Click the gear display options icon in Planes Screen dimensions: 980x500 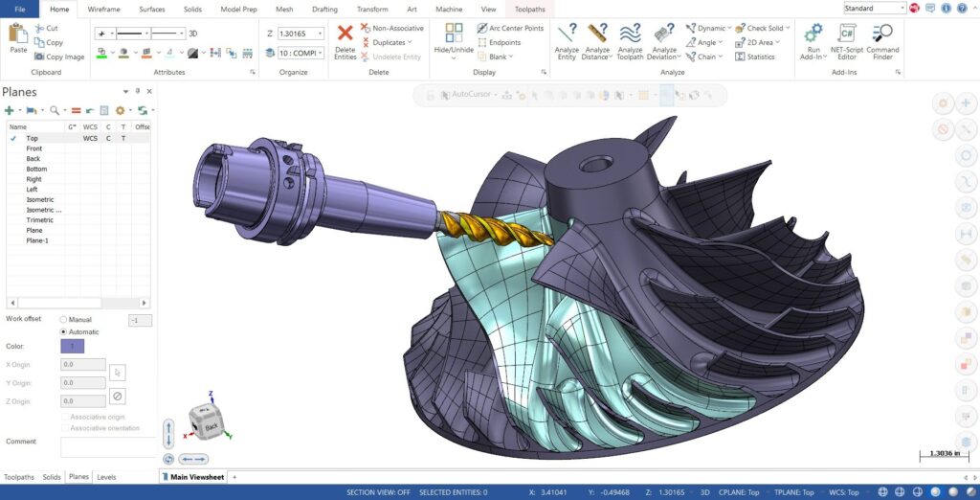click(x=120, y=111)
